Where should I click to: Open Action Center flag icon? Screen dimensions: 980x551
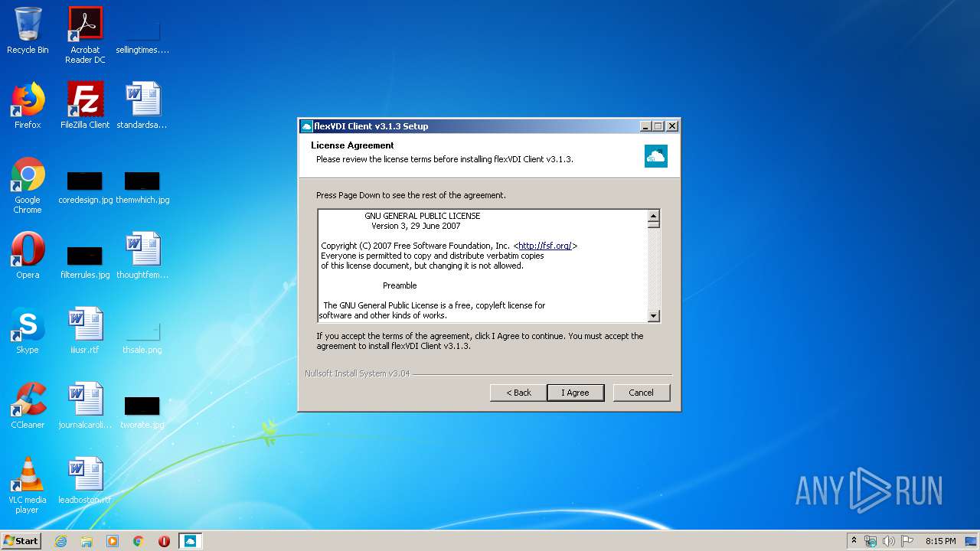907,541
